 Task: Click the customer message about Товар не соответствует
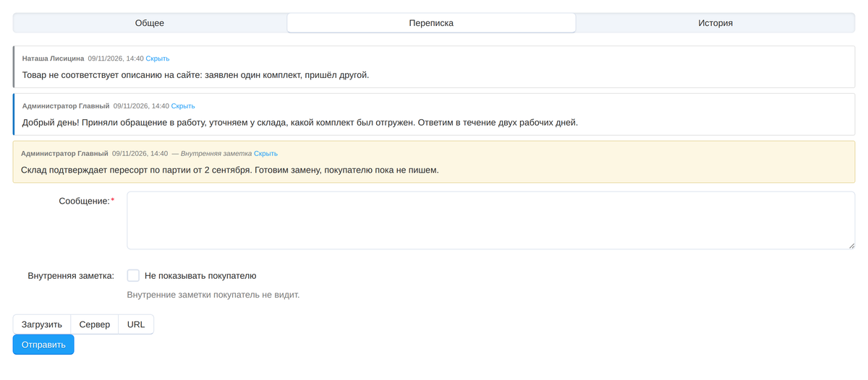tap(195, 74)
